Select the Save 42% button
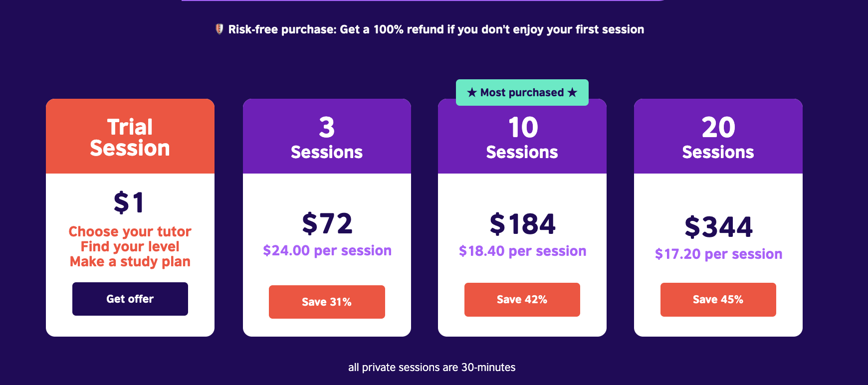Image resolution: width=868 pixels, height=385 pixels. 522,299
